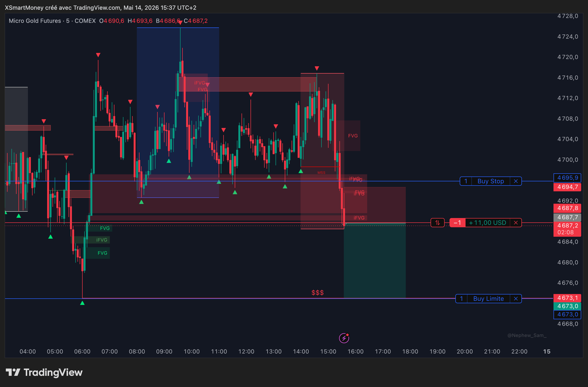
Task: Select the Buy Limite order label
Action: click(488, 299)
